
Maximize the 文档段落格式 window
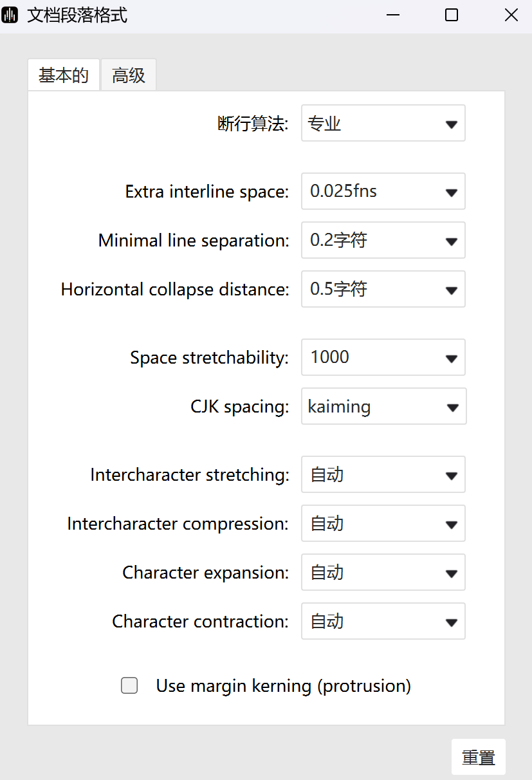[x=452, y=15]
